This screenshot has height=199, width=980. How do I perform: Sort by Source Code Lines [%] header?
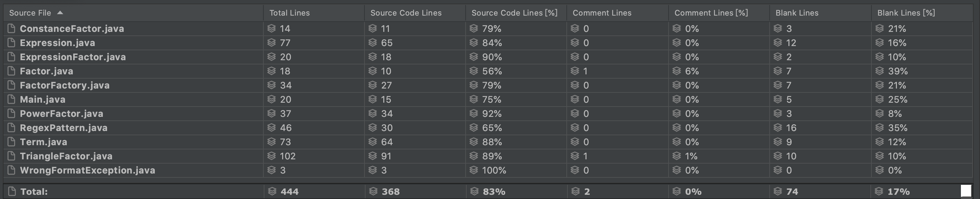(514, 13)
